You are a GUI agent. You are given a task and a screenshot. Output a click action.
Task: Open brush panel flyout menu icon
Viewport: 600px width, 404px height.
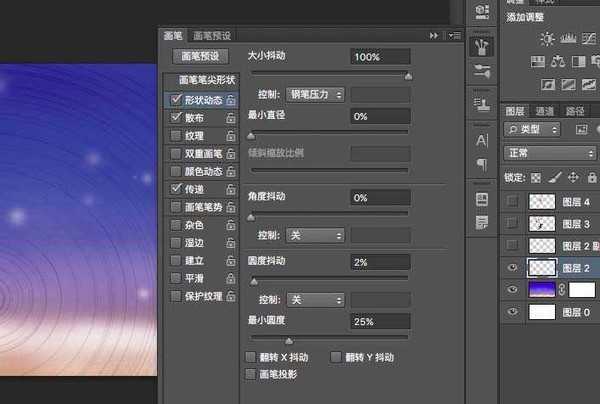455,36
